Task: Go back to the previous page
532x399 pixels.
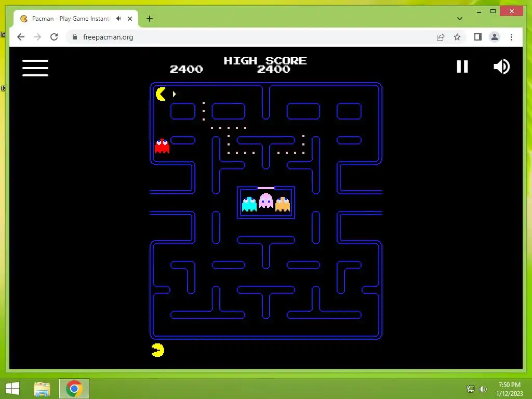Action: pos(21,37)
